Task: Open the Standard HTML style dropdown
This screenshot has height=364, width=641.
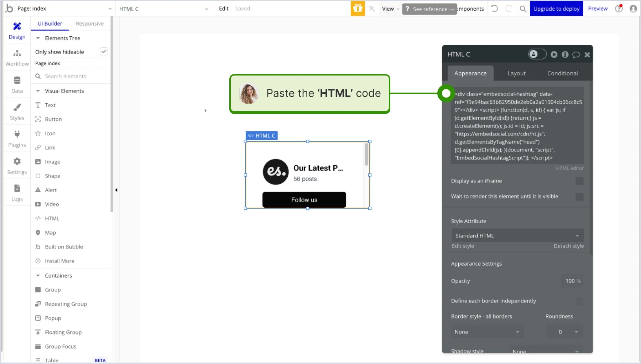Action: click(517, 235)
